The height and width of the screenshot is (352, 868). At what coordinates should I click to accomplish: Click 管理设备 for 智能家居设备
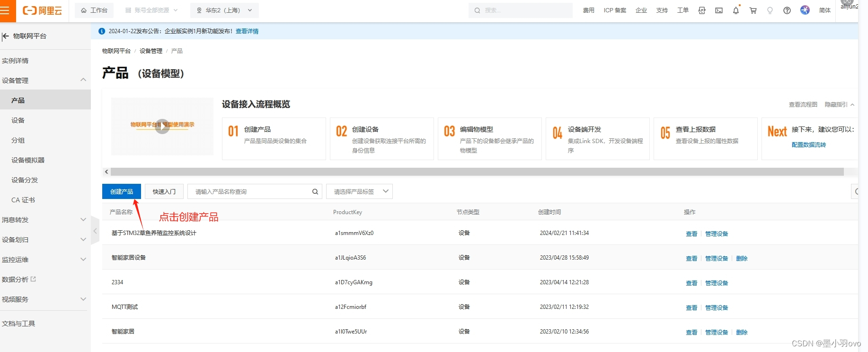click(717, 259)
